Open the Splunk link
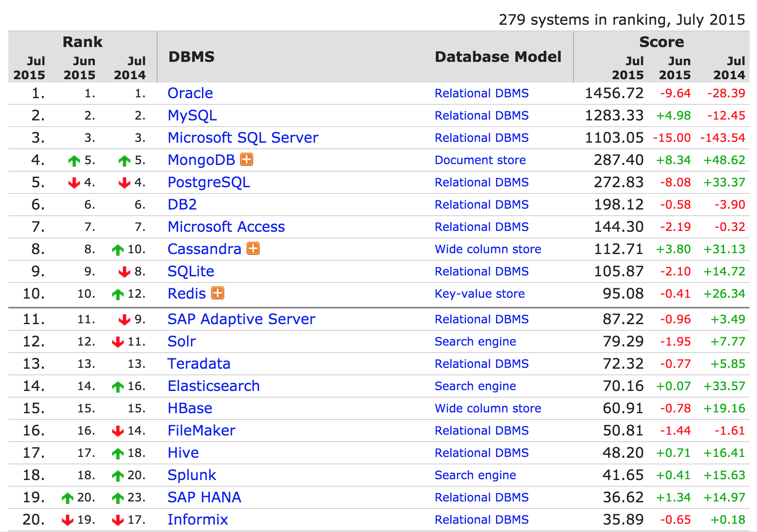Screen dimensions: 757x532 [192, 475]
